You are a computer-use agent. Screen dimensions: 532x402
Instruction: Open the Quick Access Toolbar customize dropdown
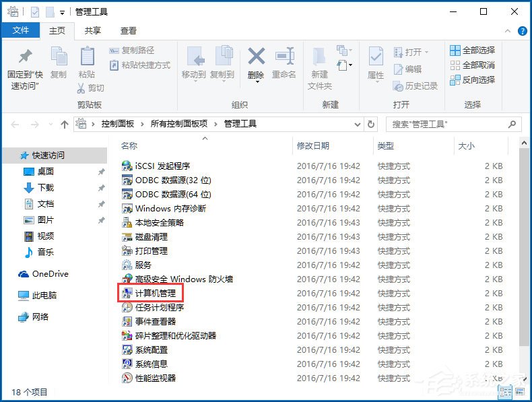tap(62, 13)
